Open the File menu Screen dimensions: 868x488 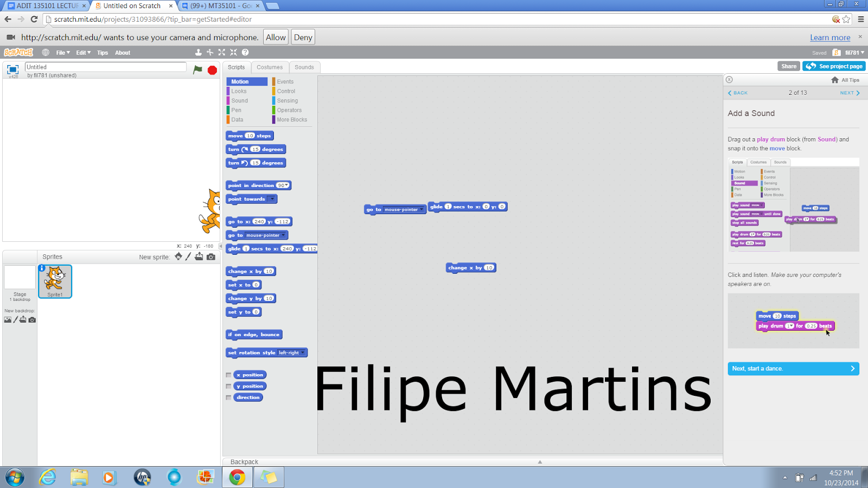coord(61,52)
